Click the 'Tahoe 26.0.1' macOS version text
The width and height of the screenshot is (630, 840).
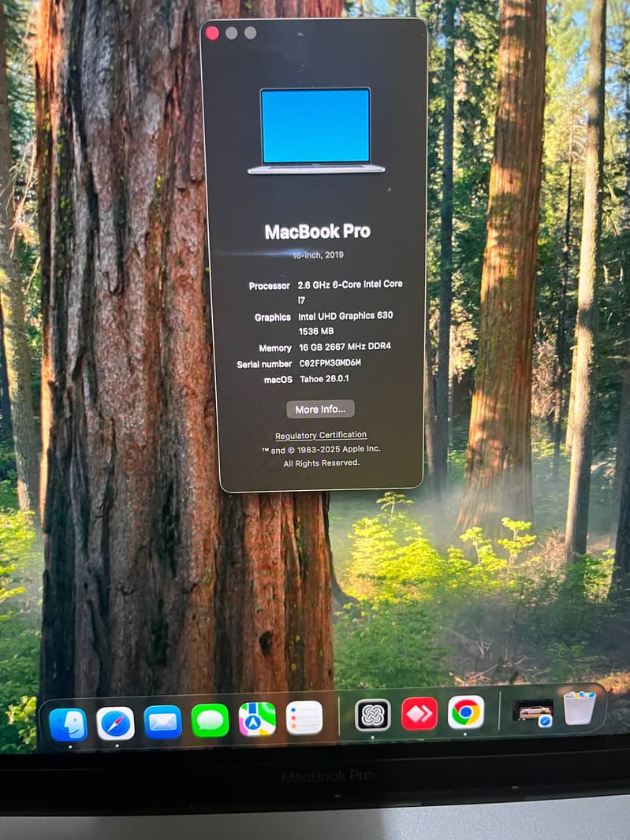pyautogui.click(x=324, y=379)
